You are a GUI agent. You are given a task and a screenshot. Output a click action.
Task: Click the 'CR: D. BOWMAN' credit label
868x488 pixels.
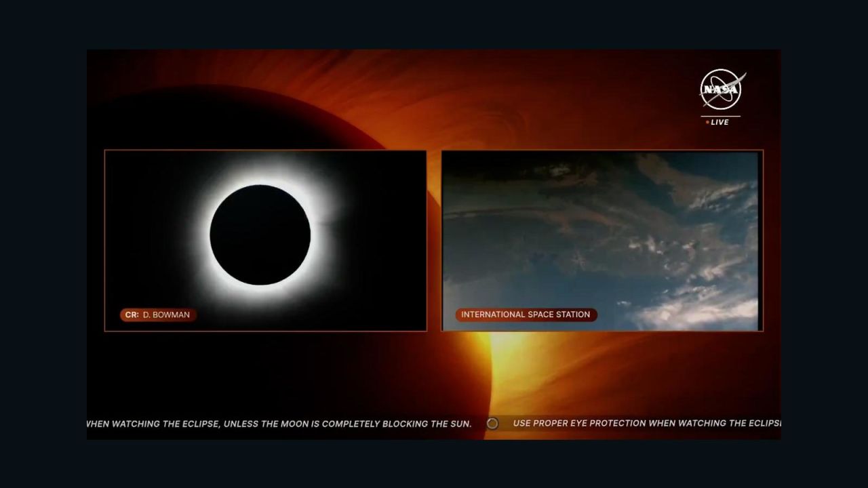click(x=158, y=314)
